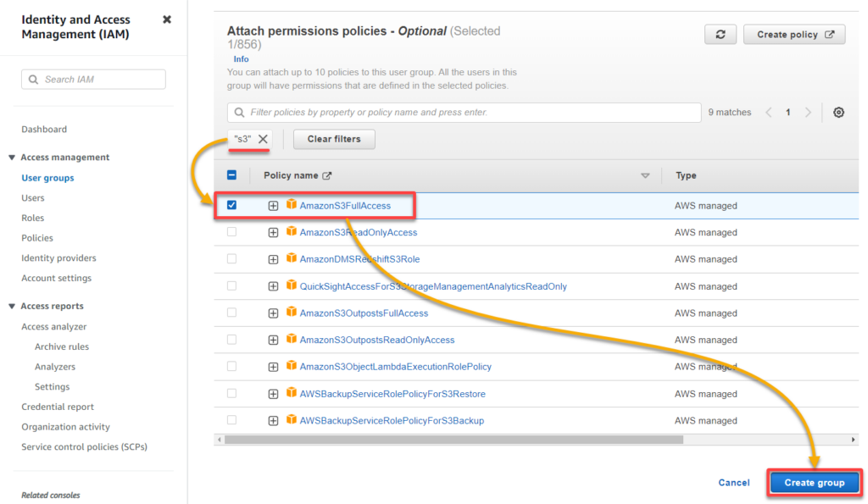Open Access analyzer in sidebar
This screenshot has height=504, width=868.
[x=53, y=327]
